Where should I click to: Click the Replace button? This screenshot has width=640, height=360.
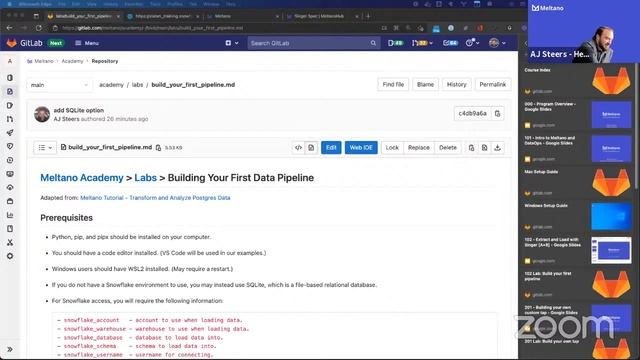[419, 148]
